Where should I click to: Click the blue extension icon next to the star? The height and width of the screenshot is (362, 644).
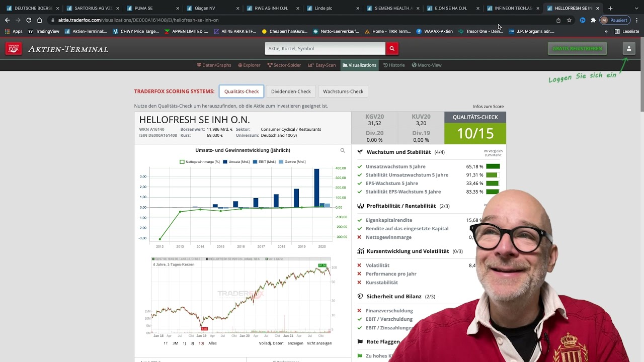coord(583,20)
